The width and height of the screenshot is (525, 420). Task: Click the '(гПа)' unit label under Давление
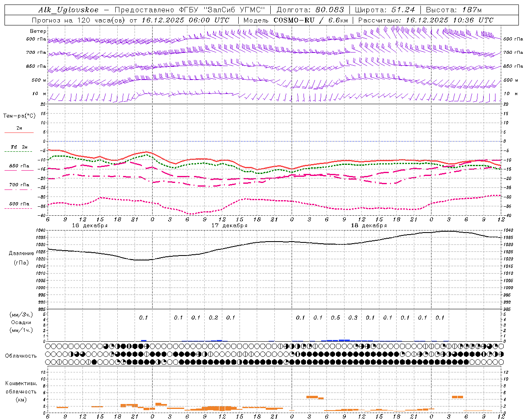pos(21,262)
